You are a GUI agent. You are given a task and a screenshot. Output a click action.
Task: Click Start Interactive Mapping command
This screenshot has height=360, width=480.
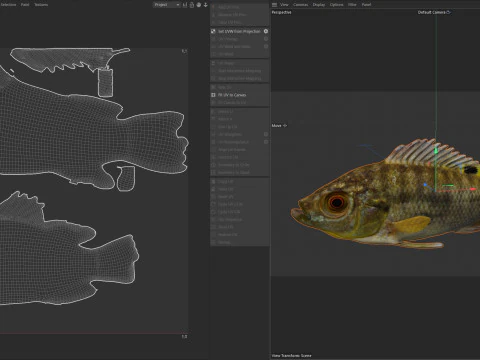[239, 71]
